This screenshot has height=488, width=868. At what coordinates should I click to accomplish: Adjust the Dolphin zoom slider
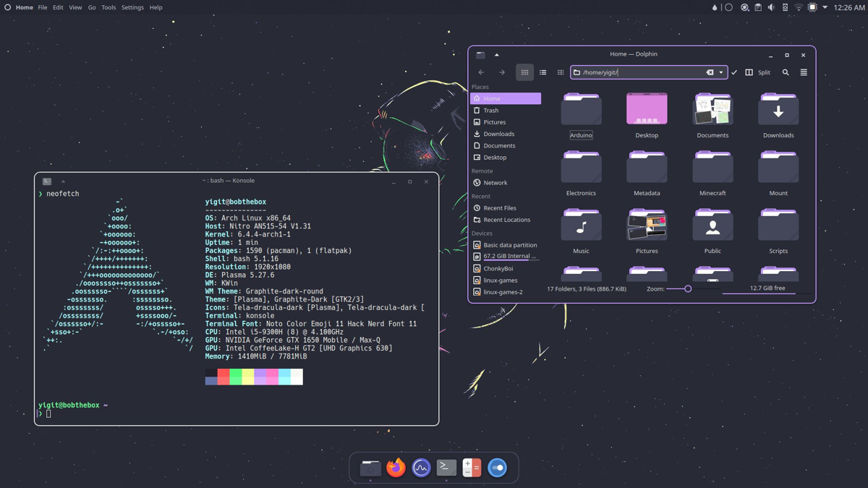pyautogui.click(x=688, y=289)
